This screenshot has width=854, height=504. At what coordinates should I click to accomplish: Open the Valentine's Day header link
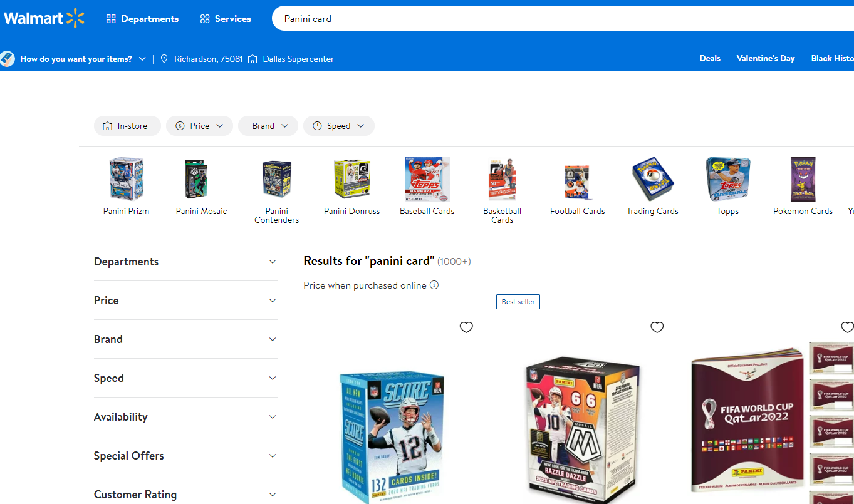click(766, 58)
